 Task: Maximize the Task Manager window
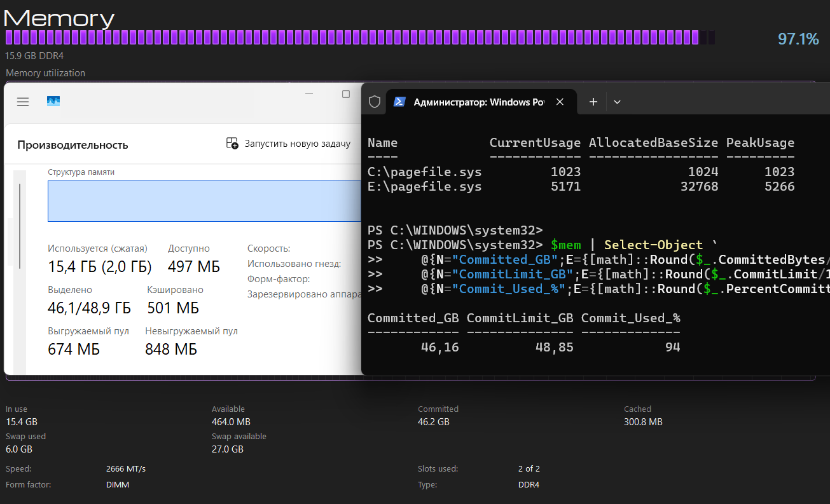(346, 94)
